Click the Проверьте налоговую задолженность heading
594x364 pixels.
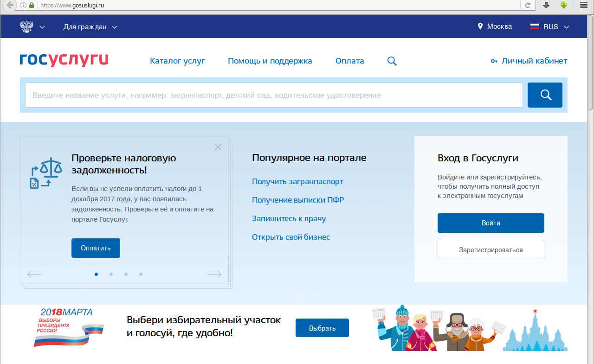coord(124,164)
